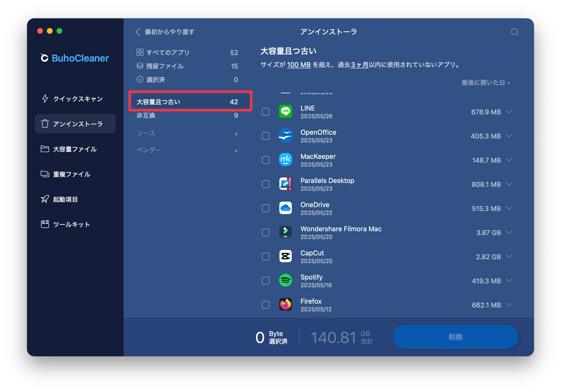
Task: Click the lightning bolt クイックスキャン icon
Action: click(x=45, y=99)
